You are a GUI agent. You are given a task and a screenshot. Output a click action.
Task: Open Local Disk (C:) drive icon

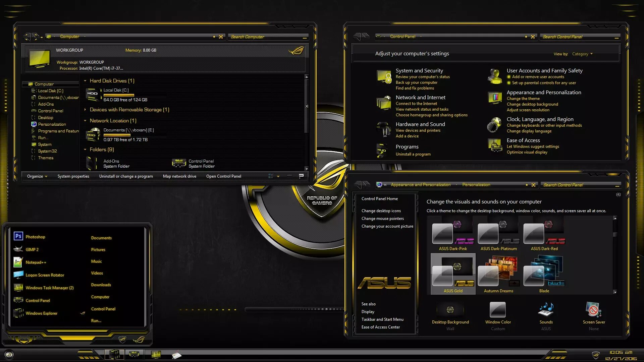point(93,95)
